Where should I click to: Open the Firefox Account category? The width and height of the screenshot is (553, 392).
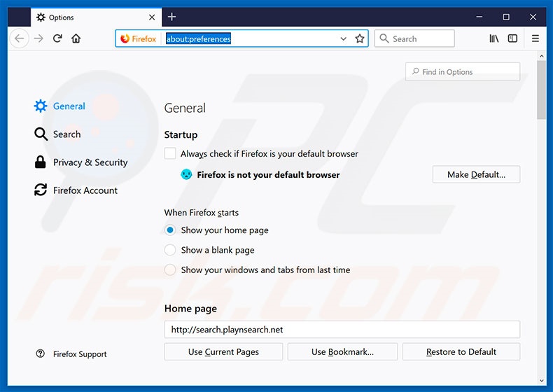76,190
